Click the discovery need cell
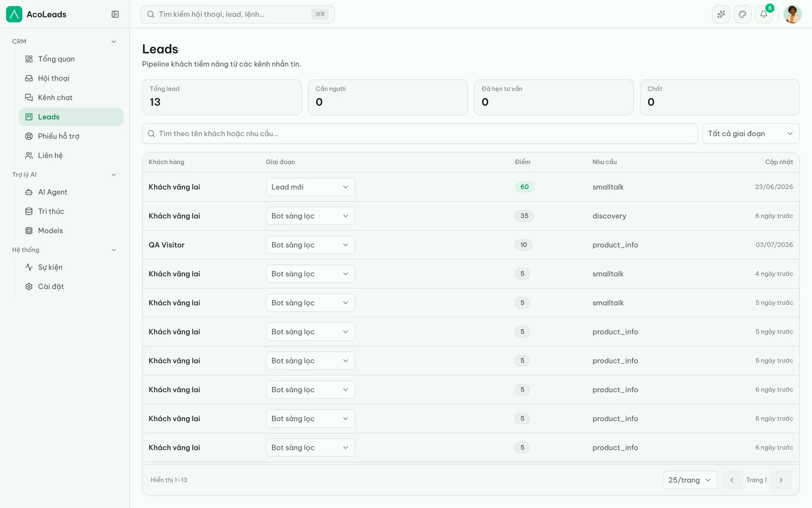The width and height of the screenshot is (812, 508). click(609, 216)
